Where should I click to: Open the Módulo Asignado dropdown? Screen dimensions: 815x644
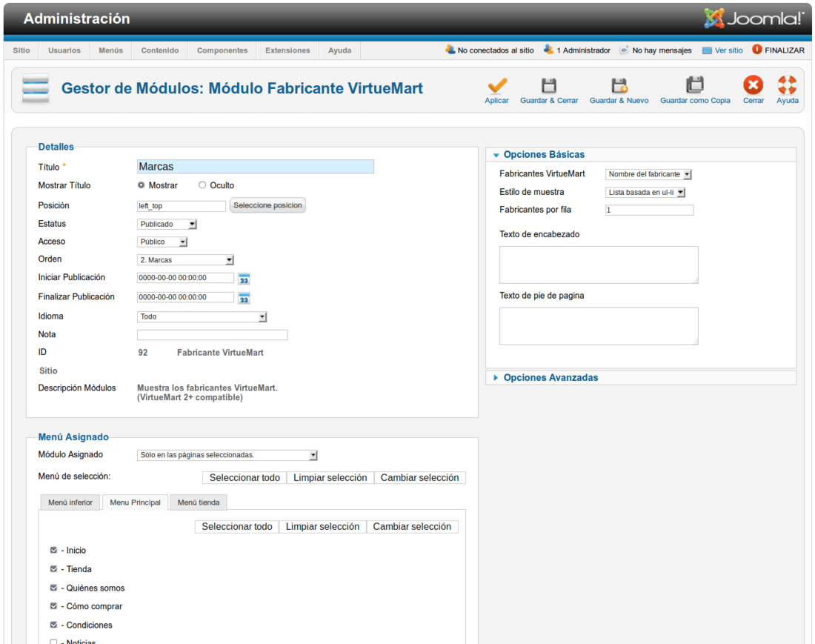pyautogui.click(x=227, y=455)
